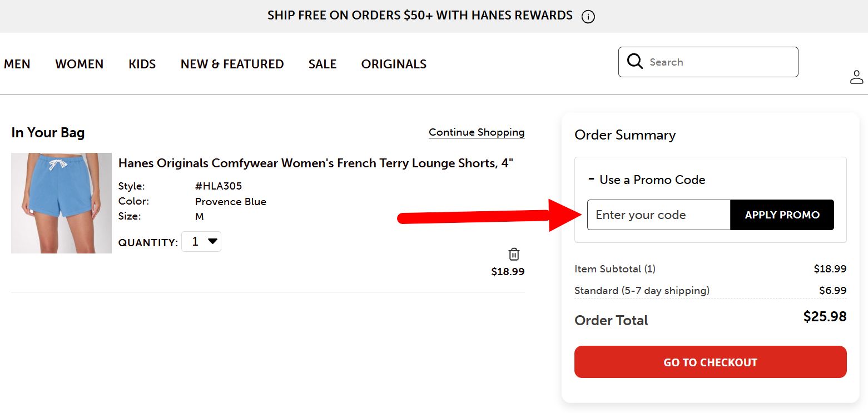Click the info icon next to Hanes Rewards banner
The height and width of the screenshot is (413, 868).
pyautogui.click(x=588, y=16)
